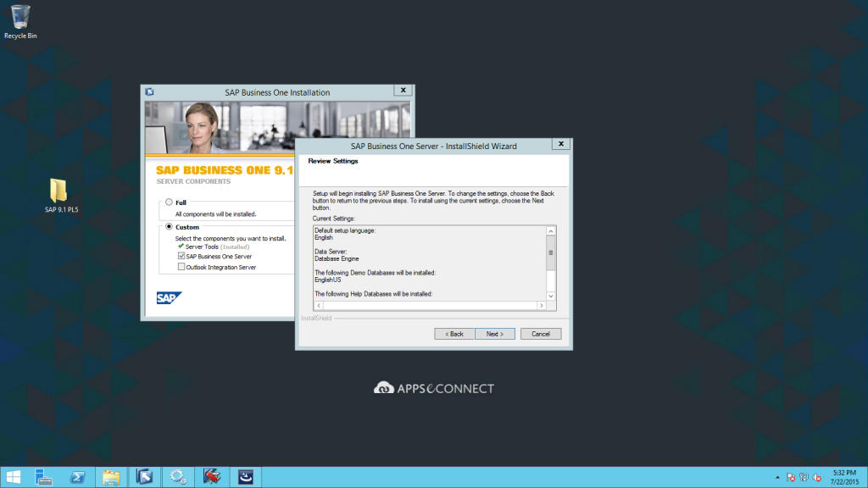Open the Windows Start button

tap(14, 477)
